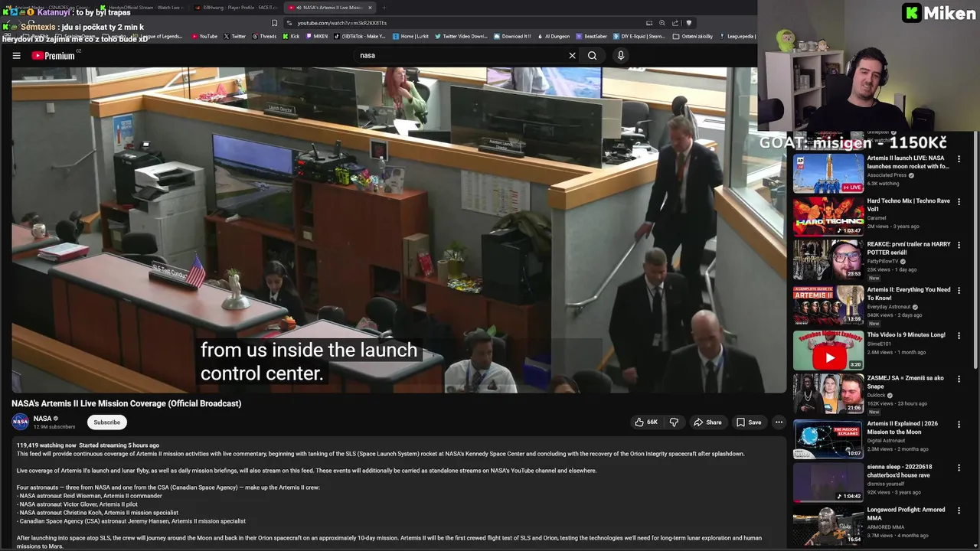This screenshot has width=980, height=551.
Task: Click the share icon in address bar
Action: tap(675, 23)
